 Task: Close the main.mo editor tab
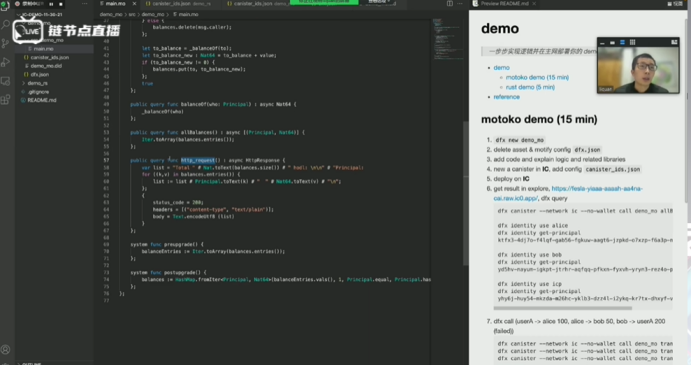tap(134, 4)
